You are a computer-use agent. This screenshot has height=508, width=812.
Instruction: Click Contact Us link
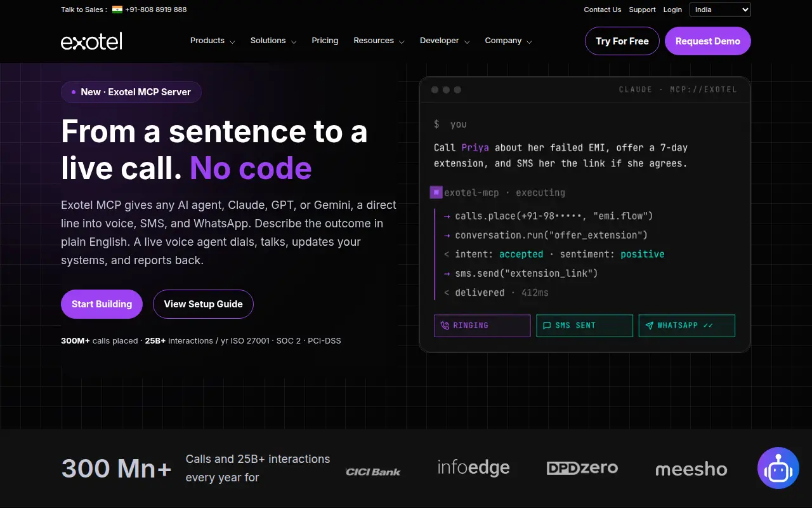point(603,10)
